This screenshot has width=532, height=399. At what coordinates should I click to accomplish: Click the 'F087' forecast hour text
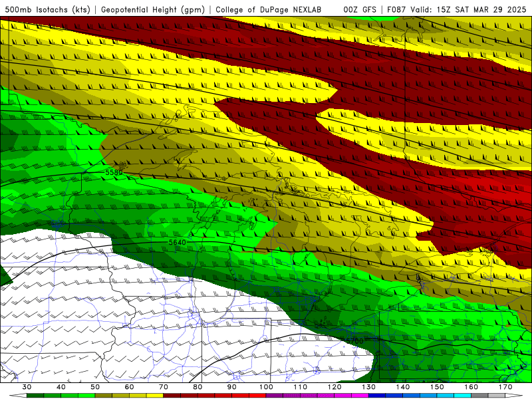(x=397, y=9)
